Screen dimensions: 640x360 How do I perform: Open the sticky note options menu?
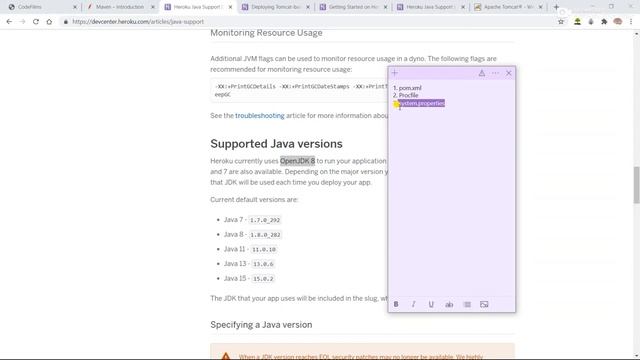tap(495, 73)
